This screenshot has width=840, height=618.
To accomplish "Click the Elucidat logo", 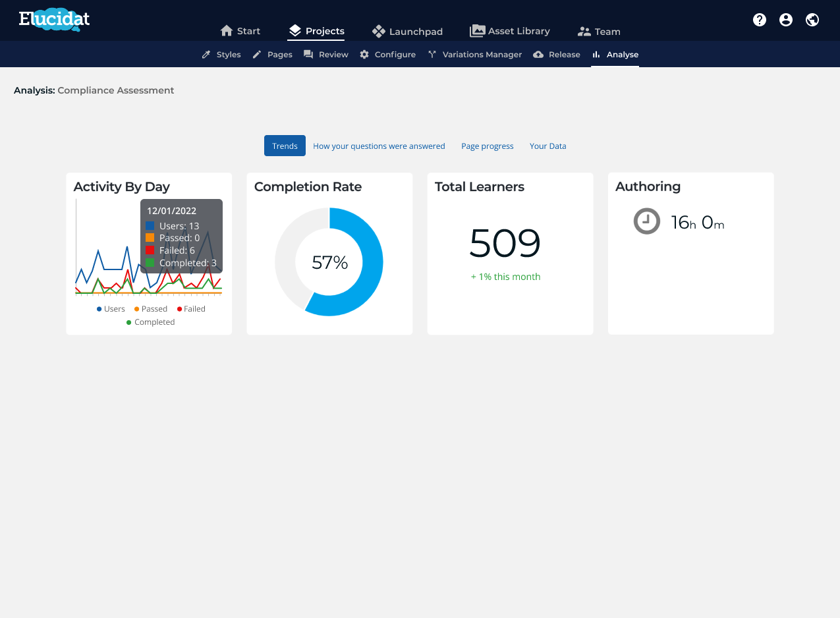I will click(x=54, y=20).
